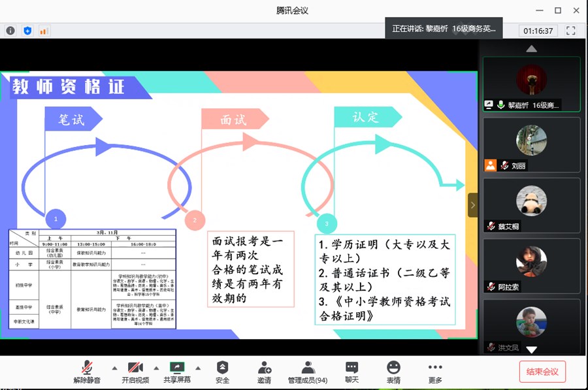Open the 更多 more menu
This screenshot has height=390, width=588.
435,372
